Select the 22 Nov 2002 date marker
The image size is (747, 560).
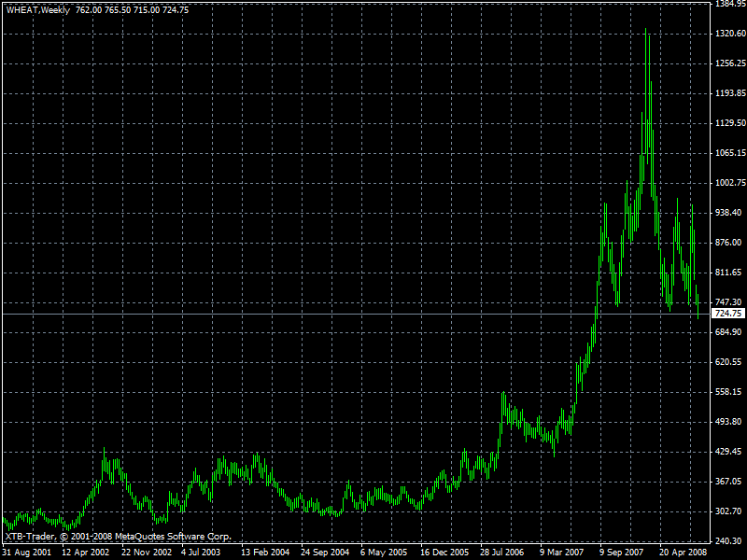(x=147, y=553)
